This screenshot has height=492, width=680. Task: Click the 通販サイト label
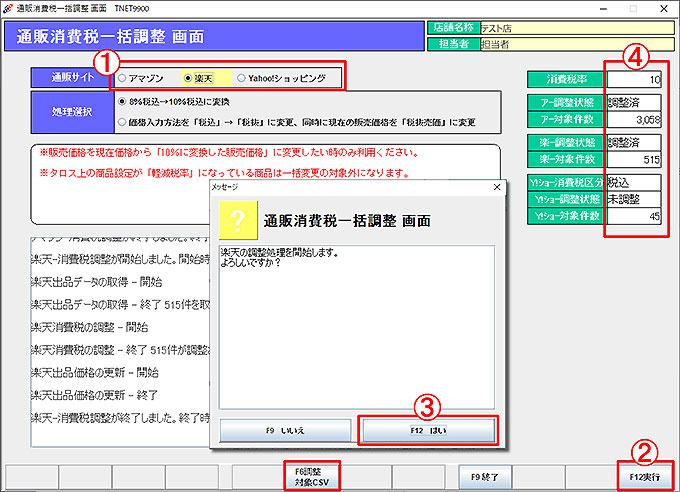click(72, 78)
